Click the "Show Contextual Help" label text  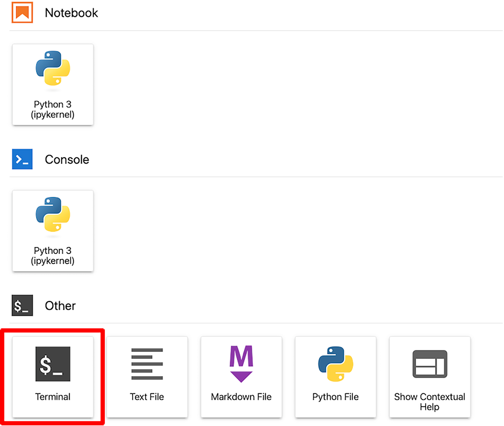(x=429, y=402)
